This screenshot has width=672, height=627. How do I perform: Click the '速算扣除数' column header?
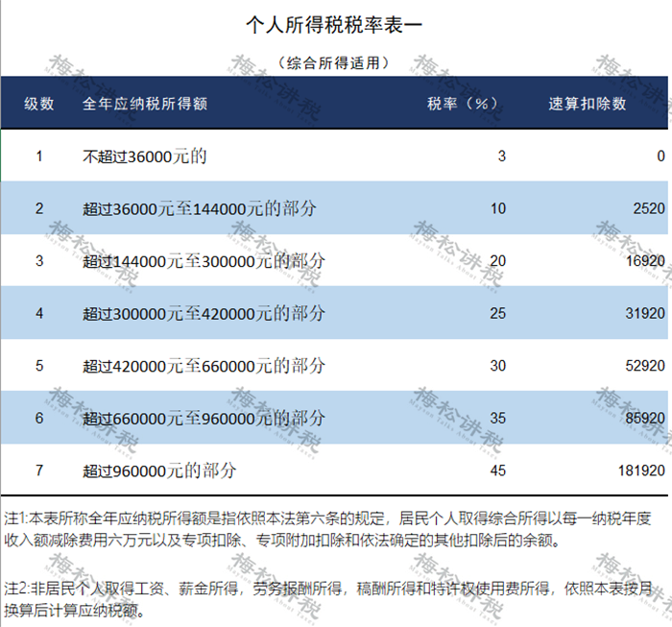pos(588,104)
